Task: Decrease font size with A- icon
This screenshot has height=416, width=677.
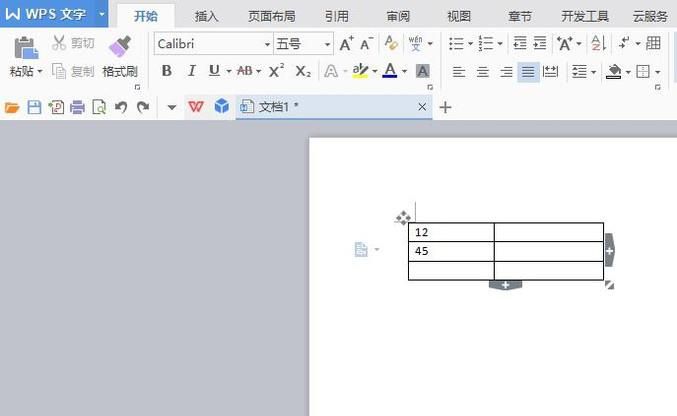Action: coord(367,44)
